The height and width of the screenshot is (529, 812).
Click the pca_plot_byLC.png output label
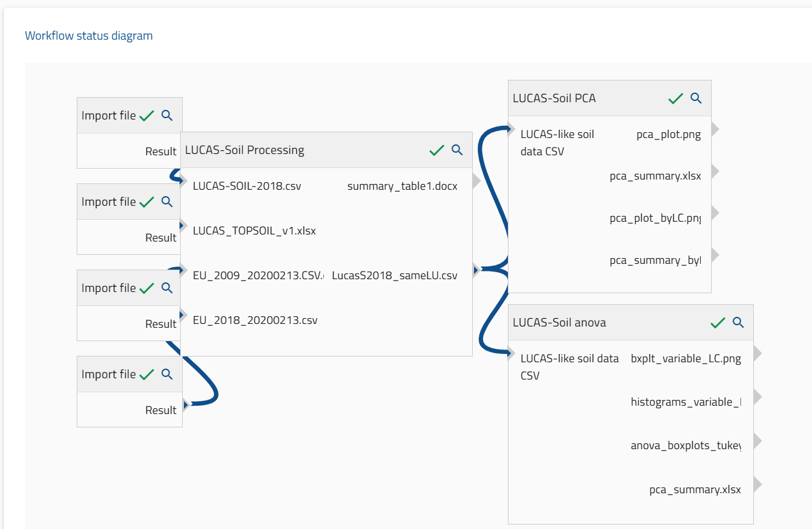point(655,218)
